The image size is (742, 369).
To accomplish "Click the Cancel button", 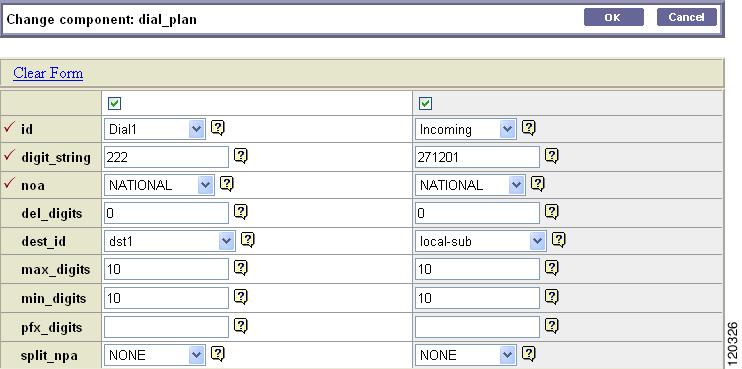I will 687,18.
